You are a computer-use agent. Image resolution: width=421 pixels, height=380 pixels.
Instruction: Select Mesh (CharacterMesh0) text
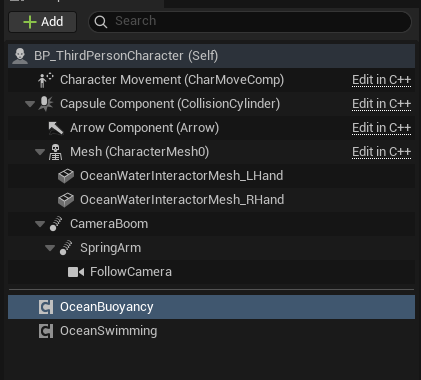pyautogui.click(x=140, y=152)
